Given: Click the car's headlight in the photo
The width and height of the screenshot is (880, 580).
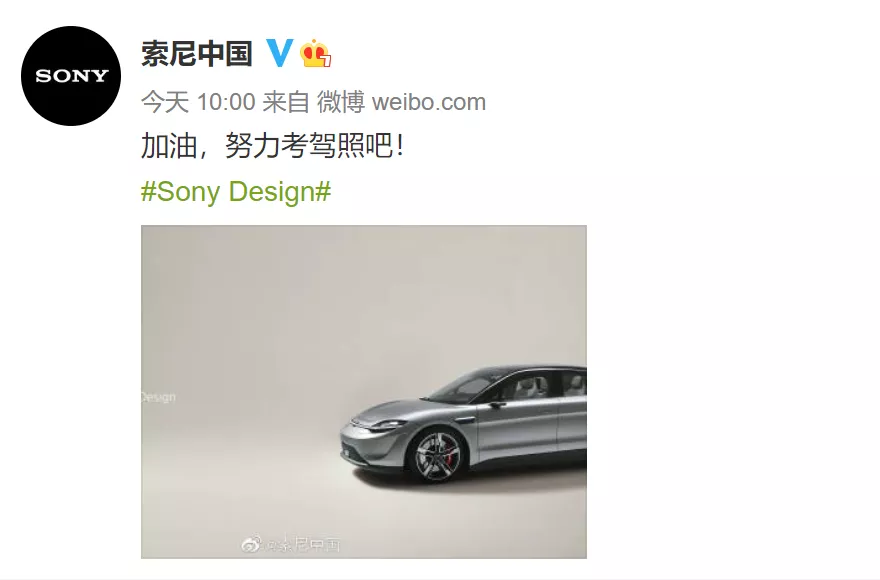Looking at the screenshot, I should (x=387, y=425).
